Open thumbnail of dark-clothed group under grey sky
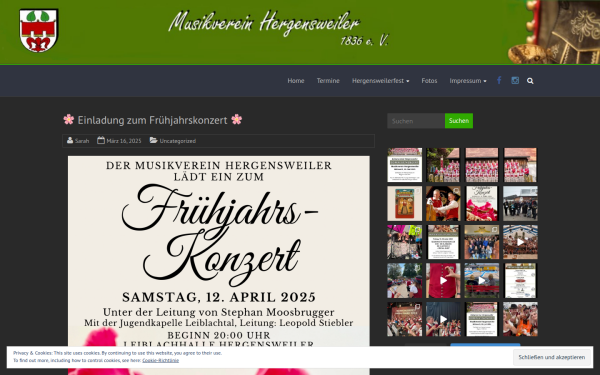600x375 pixels. pyautogui.click(x=520, y=203)
